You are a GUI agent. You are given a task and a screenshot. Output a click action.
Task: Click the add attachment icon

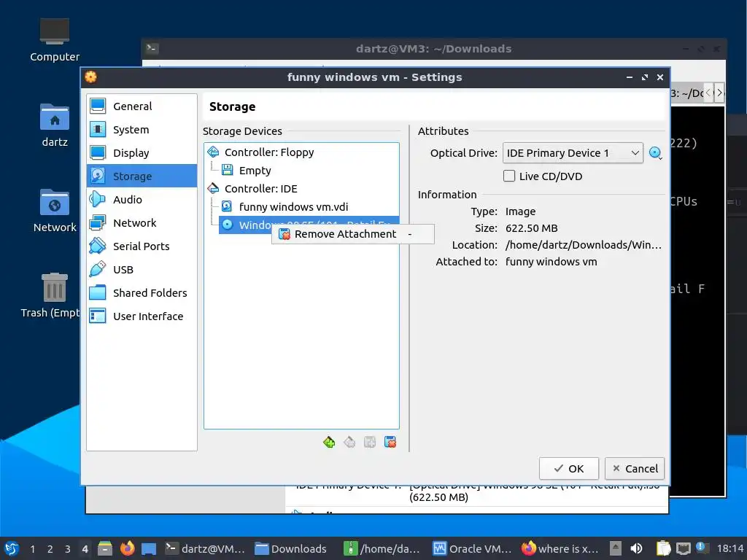tap(370, 443)
